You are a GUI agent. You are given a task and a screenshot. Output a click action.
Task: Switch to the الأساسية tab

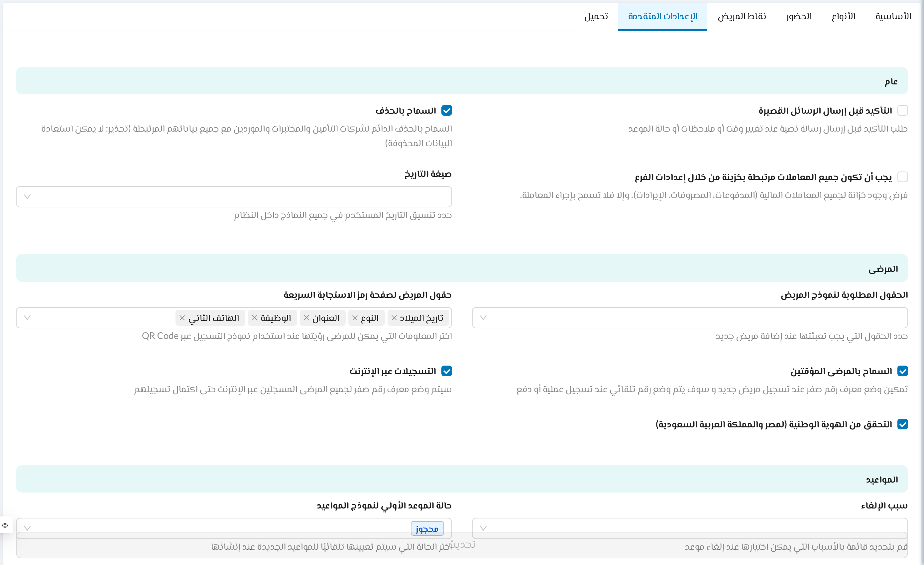coord(893,17)
